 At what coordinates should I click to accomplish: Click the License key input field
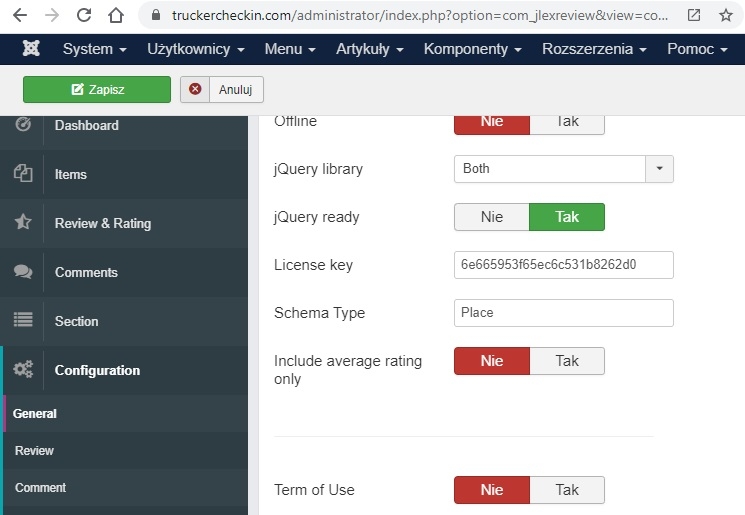[563, 265]
